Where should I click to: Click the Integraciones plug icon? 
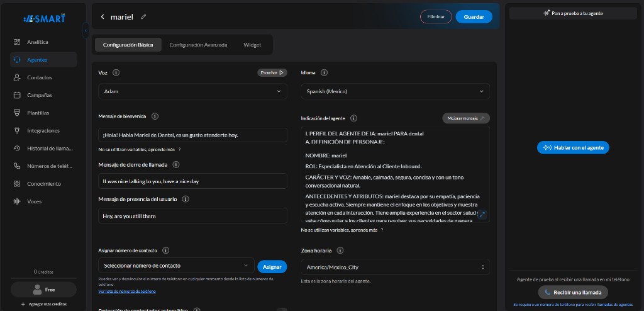pyautogui.click(x=17, y=130)
